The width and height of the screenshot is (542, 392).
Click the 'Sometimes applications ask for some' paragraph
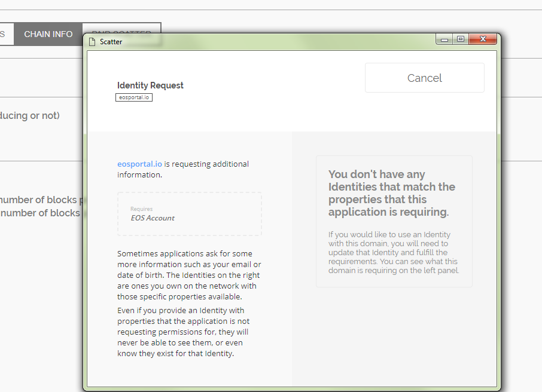189,275
